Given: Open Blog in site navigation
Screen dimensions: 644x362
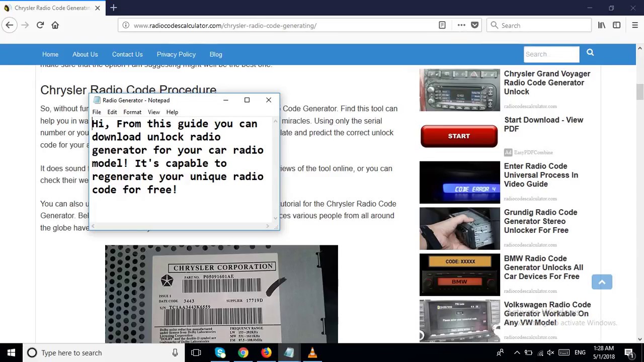Looking at the screenshot, I should 216,54.
